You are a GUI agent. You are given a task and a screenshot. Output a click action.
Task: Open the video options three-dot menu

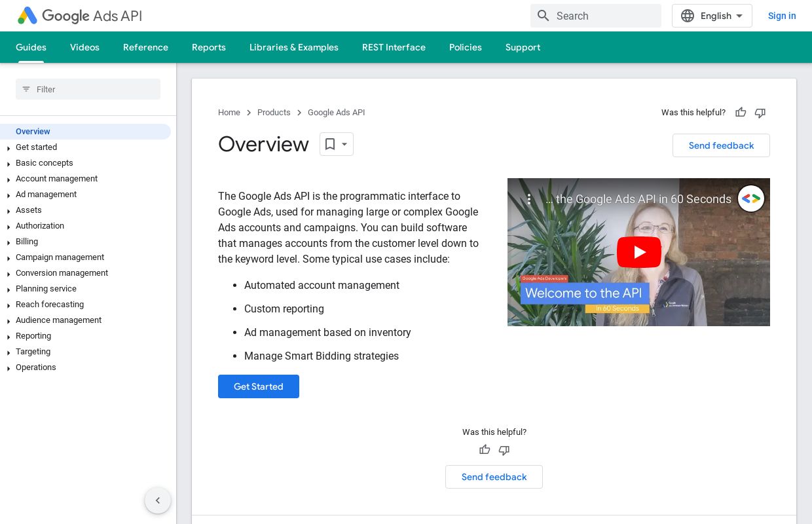tap(529, 199)
